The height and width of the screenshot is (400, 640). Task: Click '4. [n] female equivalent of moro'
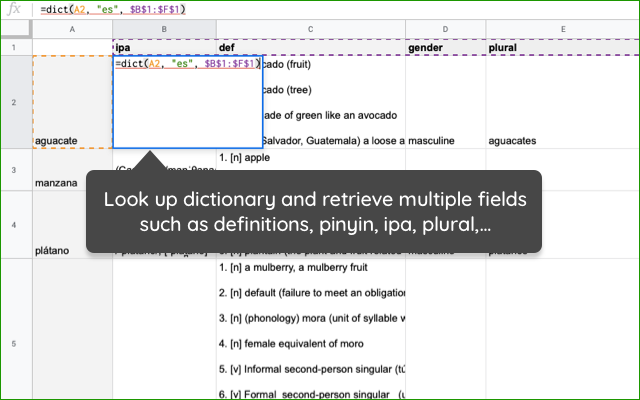(x=291, y=344)
